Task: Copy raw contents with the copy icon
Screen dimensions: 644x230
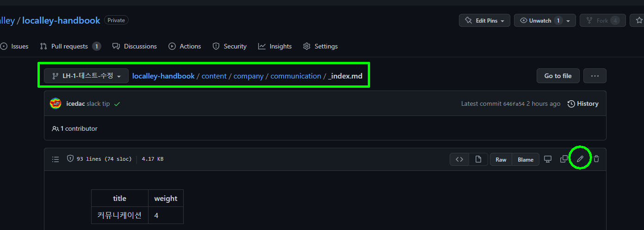Action: [x=563, y=159]
